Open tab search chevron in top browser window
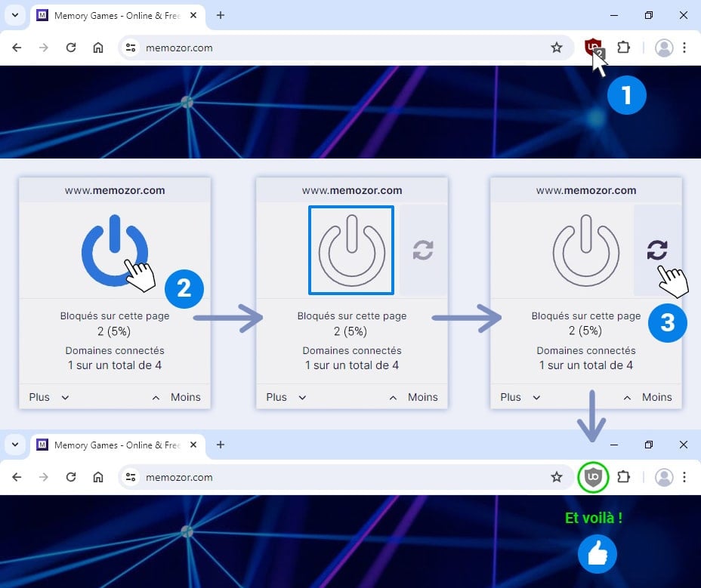701x588 pixels. tap(14, 15)
